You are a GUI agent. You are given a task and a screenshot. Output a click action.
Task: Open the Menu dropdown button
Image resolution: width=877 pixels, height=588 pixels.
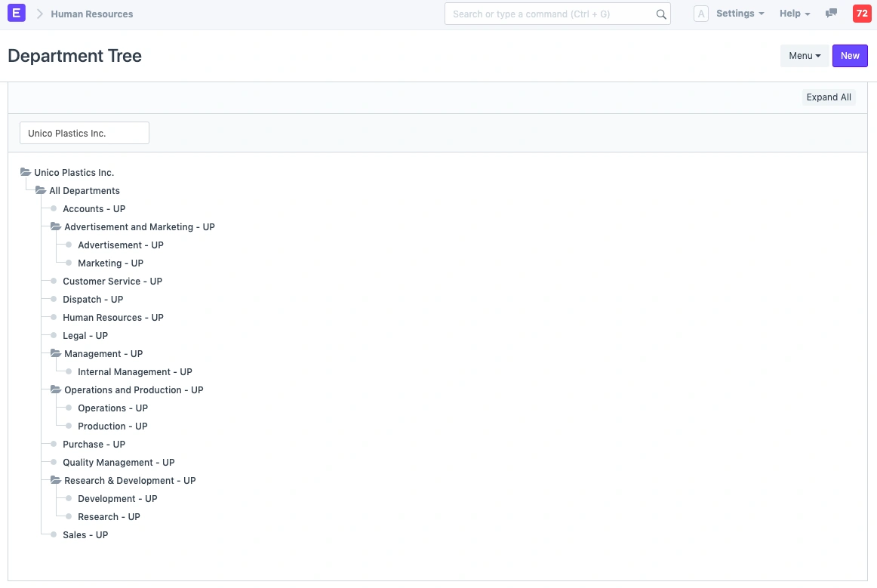click(x=804, y=56)
